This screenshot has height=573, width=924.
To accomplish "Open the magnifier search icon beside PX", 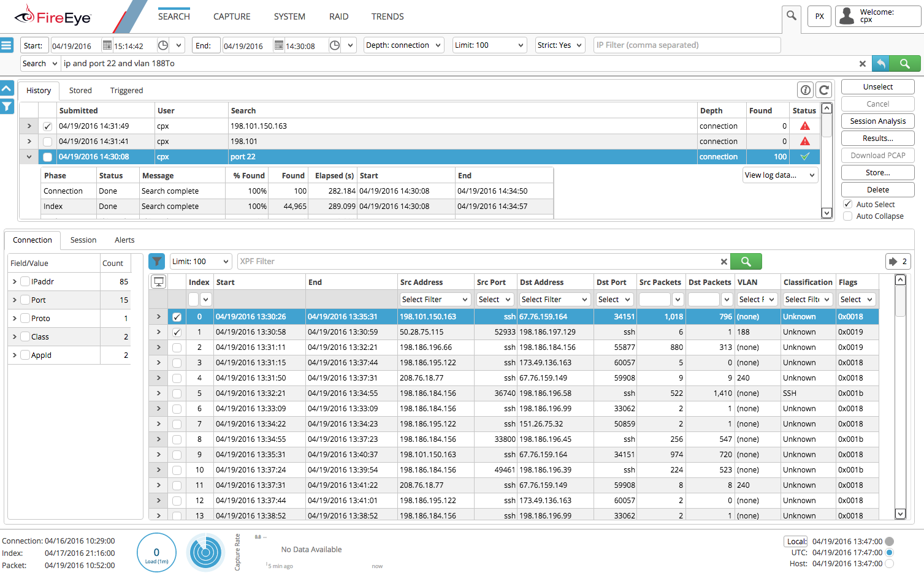I will (x=792, y=16).
